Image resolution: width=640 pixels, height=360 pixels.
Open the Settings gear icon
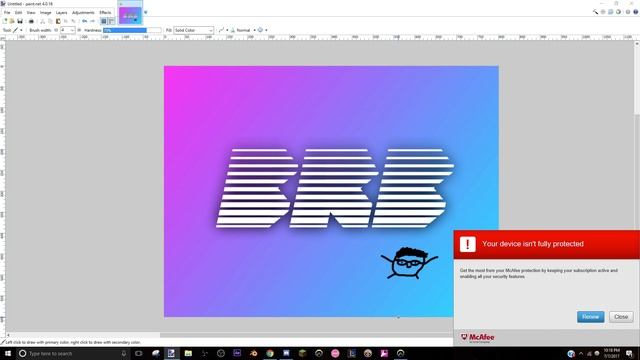tap(628, 12)
